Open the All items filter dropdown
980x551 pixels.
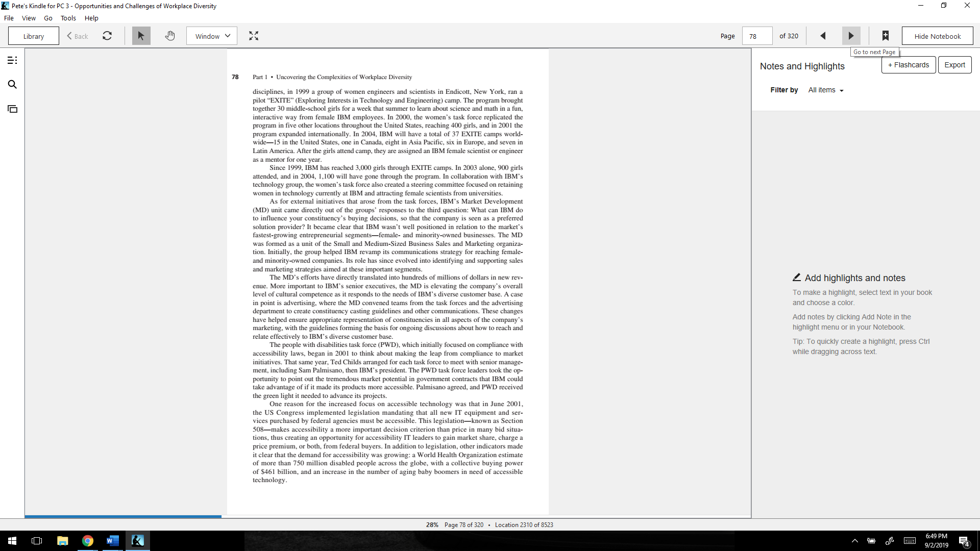826,90
